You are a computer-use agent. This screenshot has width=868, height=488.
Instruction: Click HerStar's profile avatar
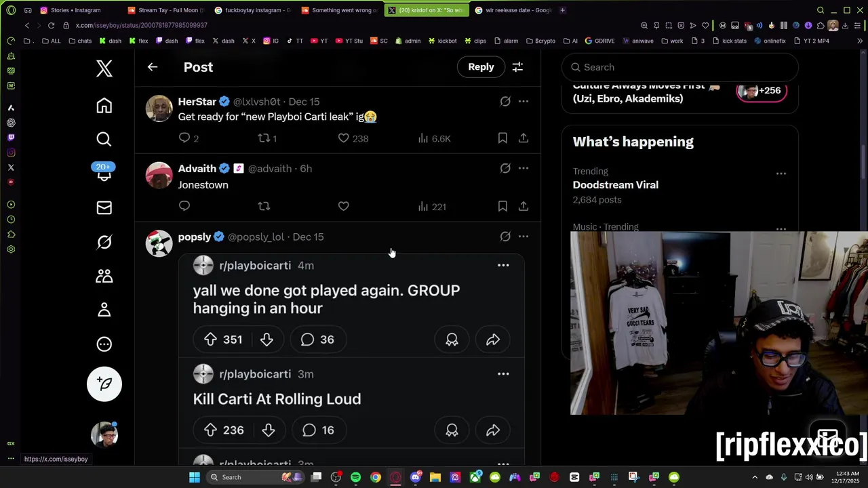coord(159,108)
